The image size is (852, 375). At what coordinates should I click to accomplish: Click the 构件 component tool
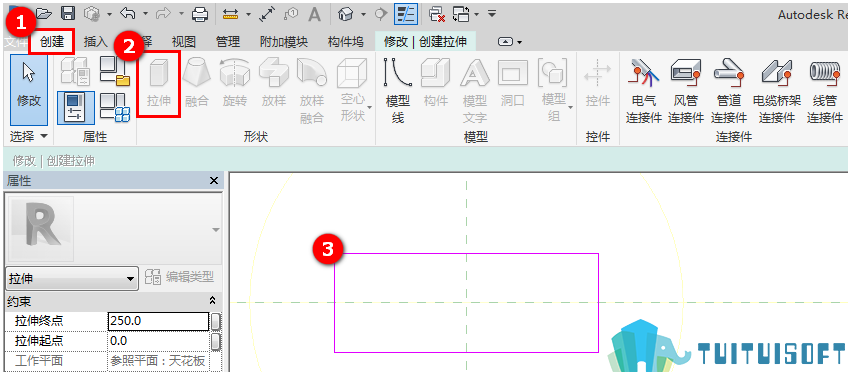(x=436, y=84)
